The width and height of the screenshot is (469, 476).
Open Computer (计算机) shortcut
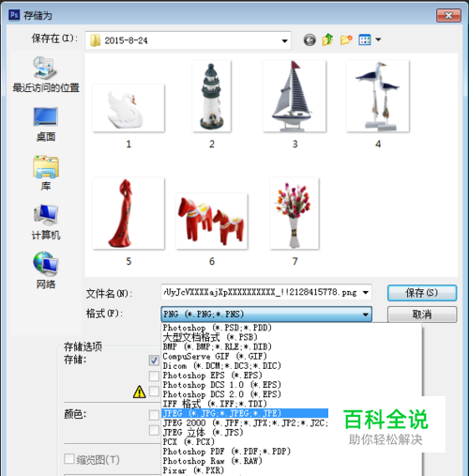tap(46, 223)
